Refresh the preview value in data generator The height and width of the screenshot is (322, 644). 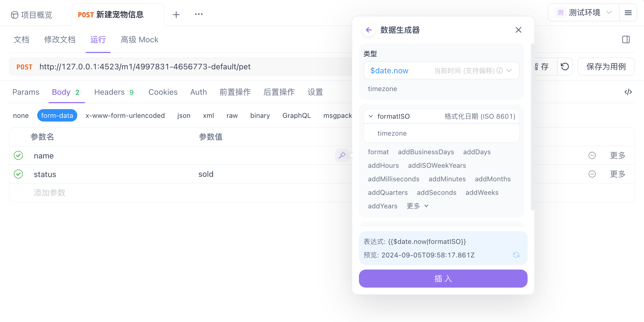516,255
